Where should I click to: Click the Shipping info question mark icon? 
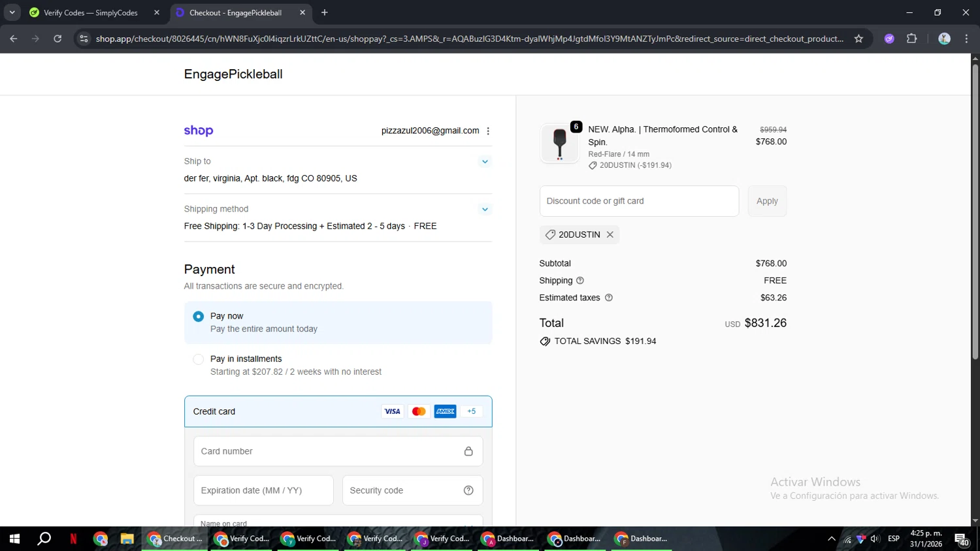coord(580,281)
